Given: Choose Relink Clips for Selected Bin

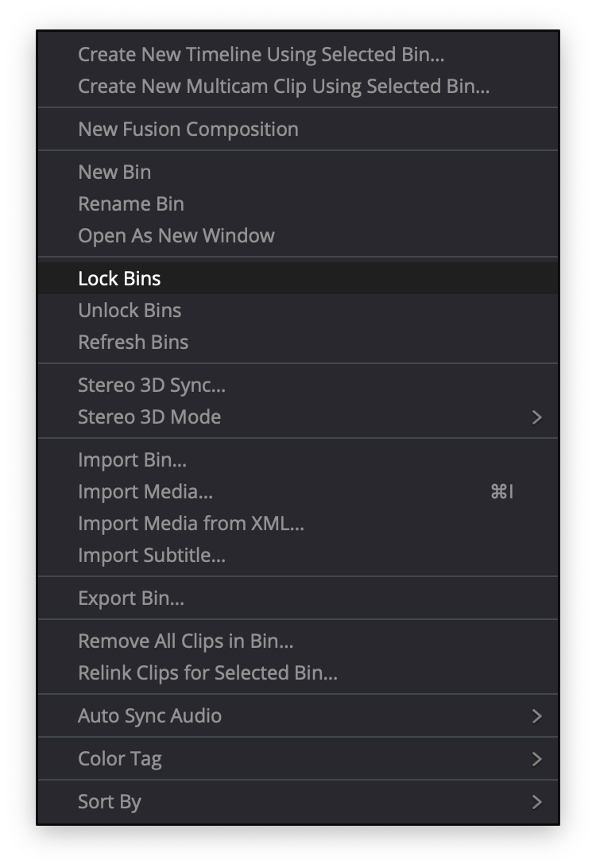Looking at the screenshot, I should (298, 673).
